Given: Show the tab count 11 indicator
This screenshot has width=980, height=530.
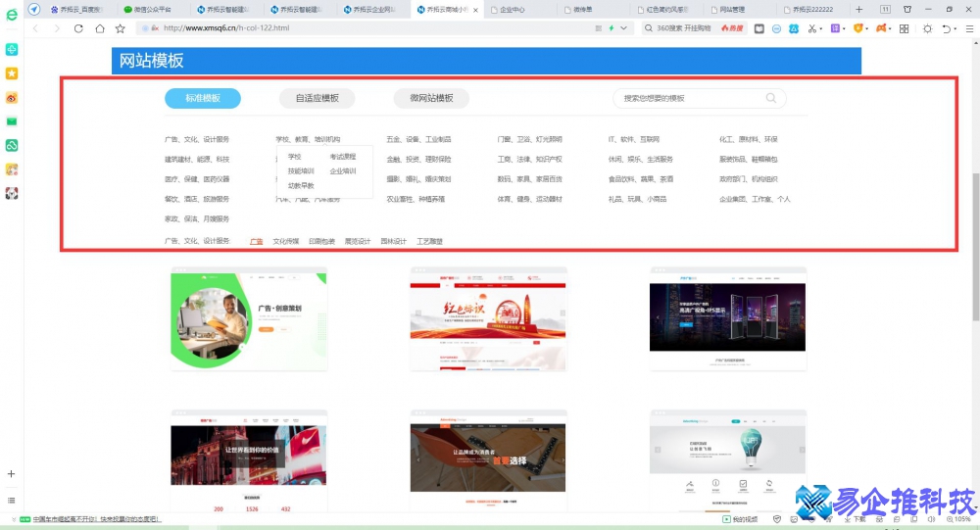Looking at the screenshot, I should [x=885, y=10].
